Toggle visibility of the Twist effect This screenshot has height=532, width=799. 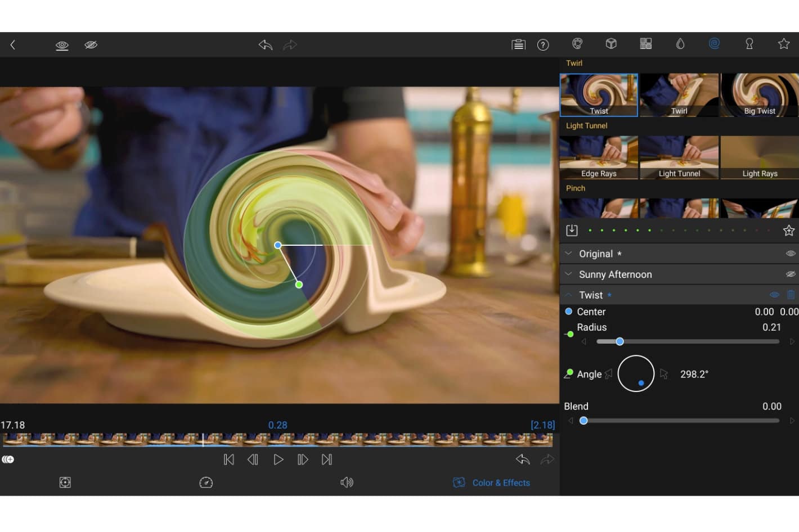pos(774,294)
